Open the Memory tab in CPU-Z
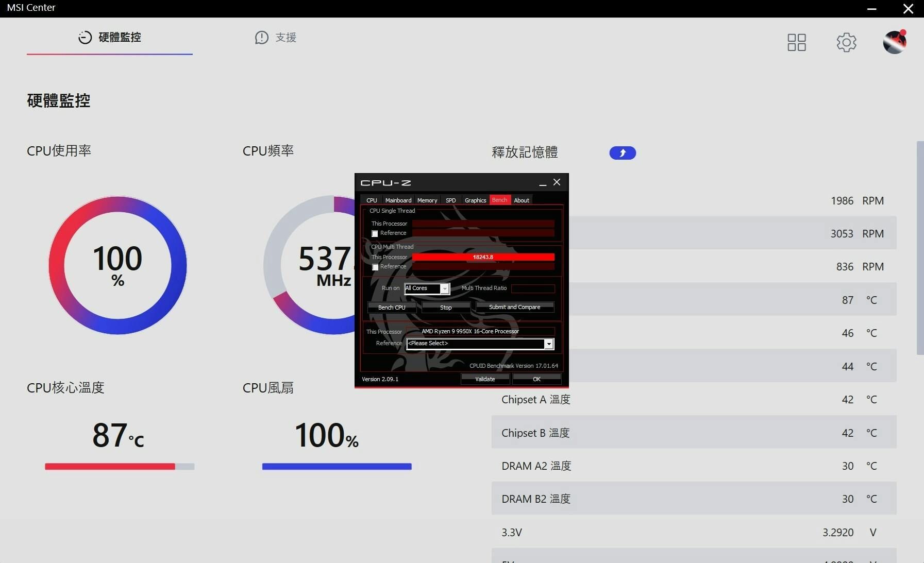 427,200
